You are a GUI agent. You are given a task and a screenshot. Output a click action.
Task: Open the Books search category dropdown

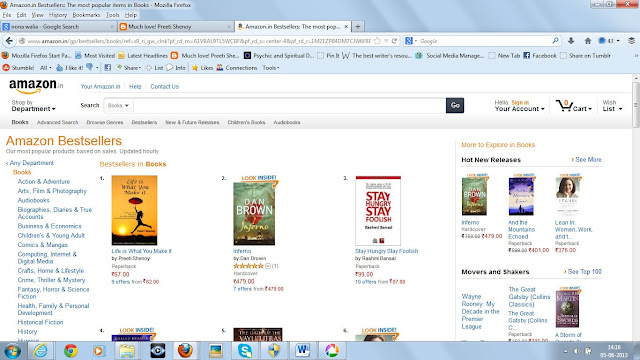pos(118,105)
